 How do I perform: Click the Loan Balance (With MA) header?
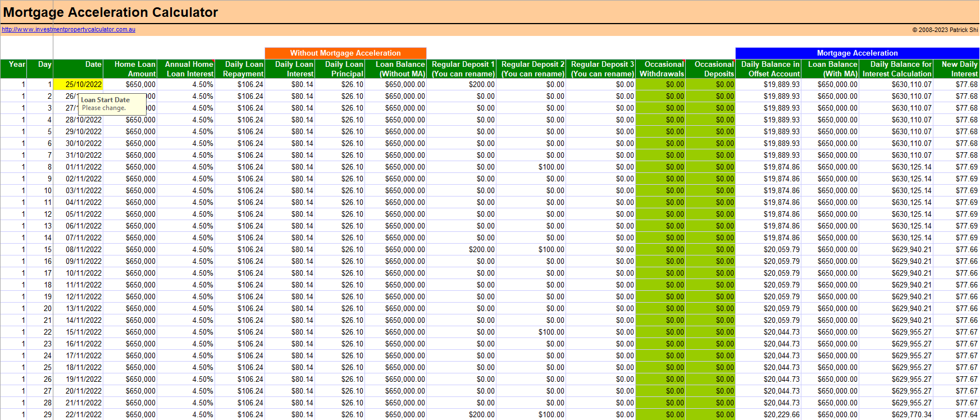tap(832, 69)
